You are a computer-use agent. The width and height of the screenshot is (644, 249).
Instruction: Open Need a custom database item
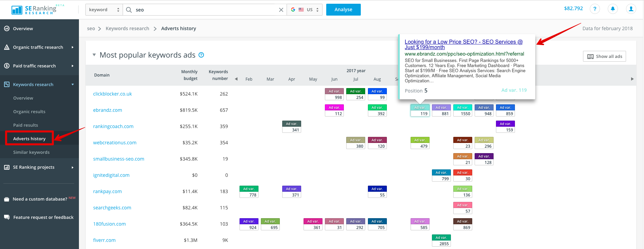point(40,199)
